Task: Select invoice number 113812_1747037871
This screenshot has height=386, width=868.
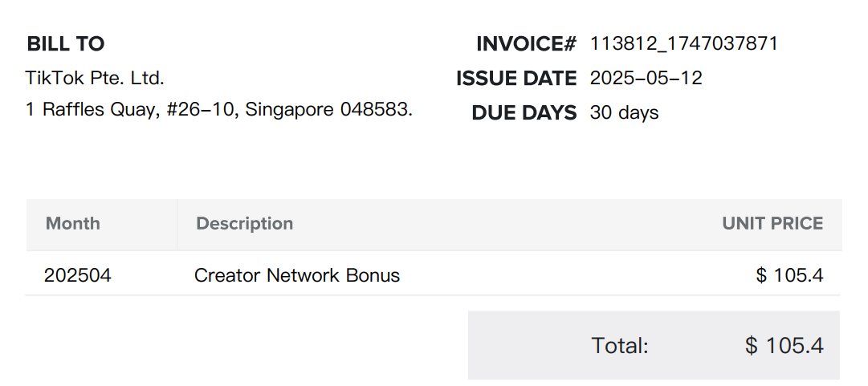Action: tap(683, 43)
